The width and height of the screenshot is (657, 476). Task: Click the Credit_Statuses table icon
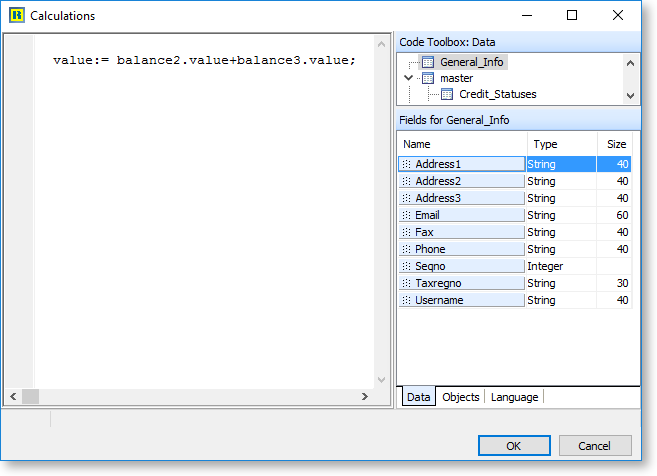(x=447, y=94)
